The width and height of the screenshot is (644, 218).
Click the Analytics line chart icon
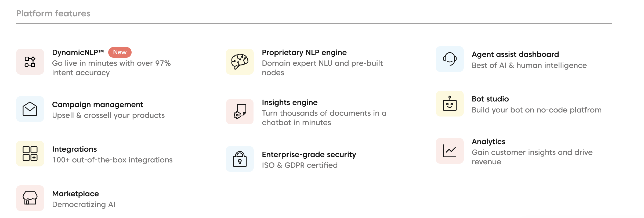[x=450, y=151]
